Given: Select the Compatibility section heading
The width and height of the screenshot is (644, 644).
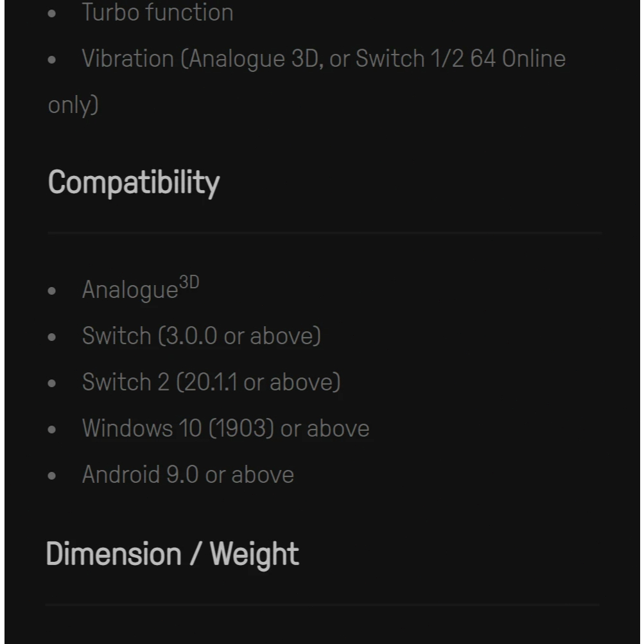Looking at the screenshot, I should (x=134, y=183).
